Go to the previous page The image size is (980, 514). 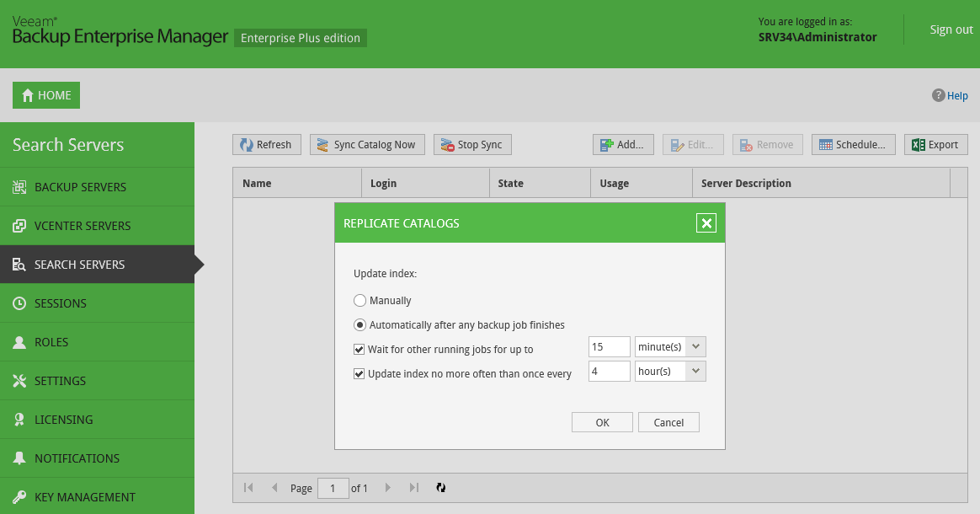point(274,488)
